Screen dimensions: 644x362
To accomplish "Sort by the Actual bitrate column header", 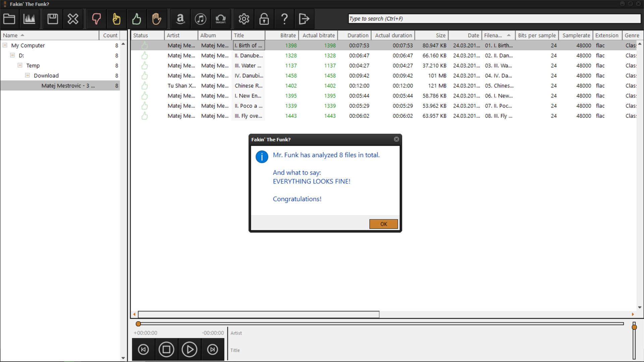I will pyautogui.click(x=318, y=35).
